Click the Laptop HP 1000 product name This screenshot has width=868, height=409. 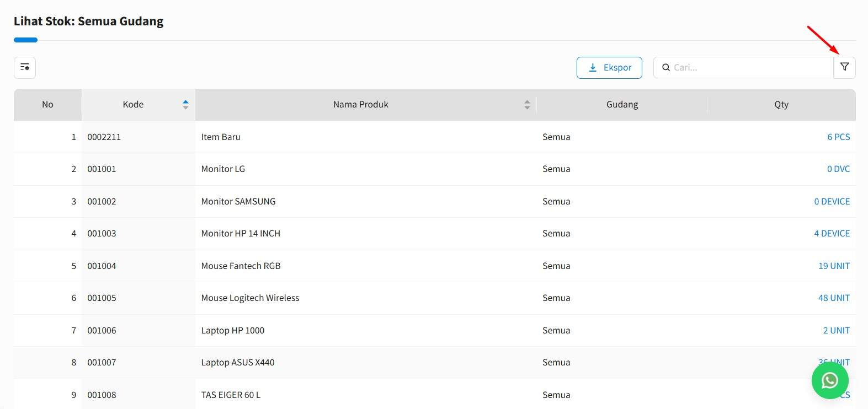pos(232,330)
